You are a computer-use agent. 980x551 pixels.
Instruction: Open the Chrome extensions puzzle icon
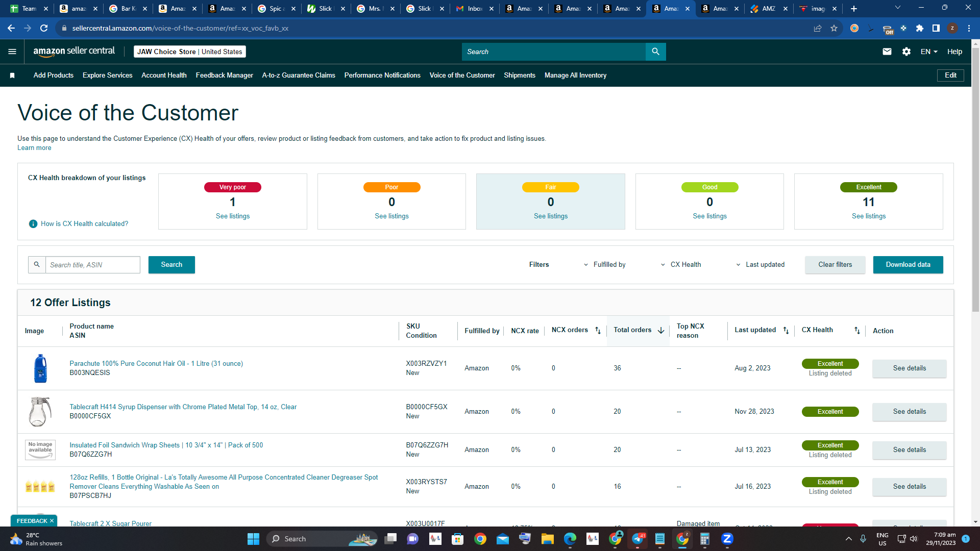click(x=920, y=28)
